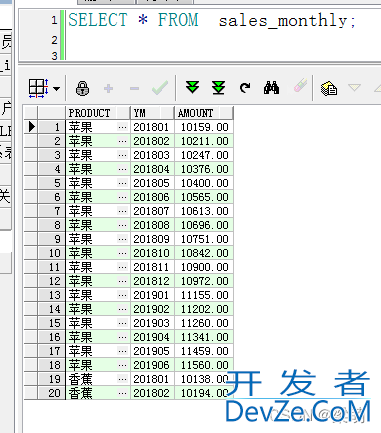Click the PRODUCT column header

point(98,113)
